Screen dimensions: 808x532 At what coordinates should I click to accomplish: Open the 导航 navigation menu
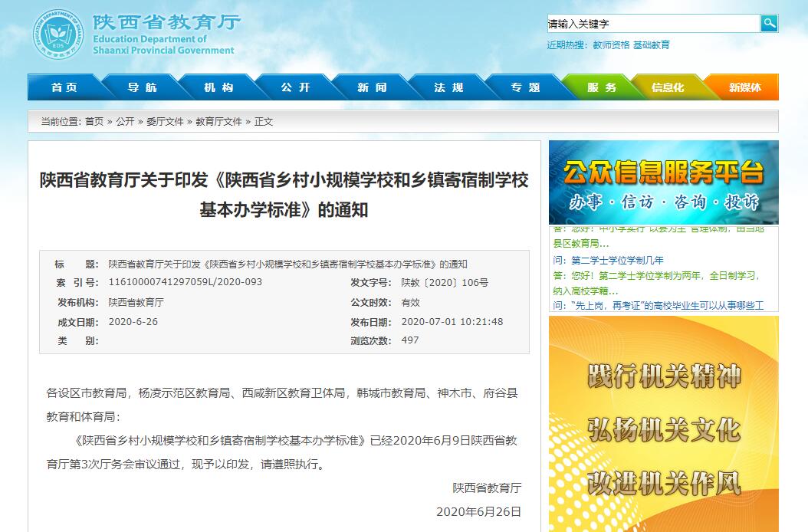click(x=142, y=87)
